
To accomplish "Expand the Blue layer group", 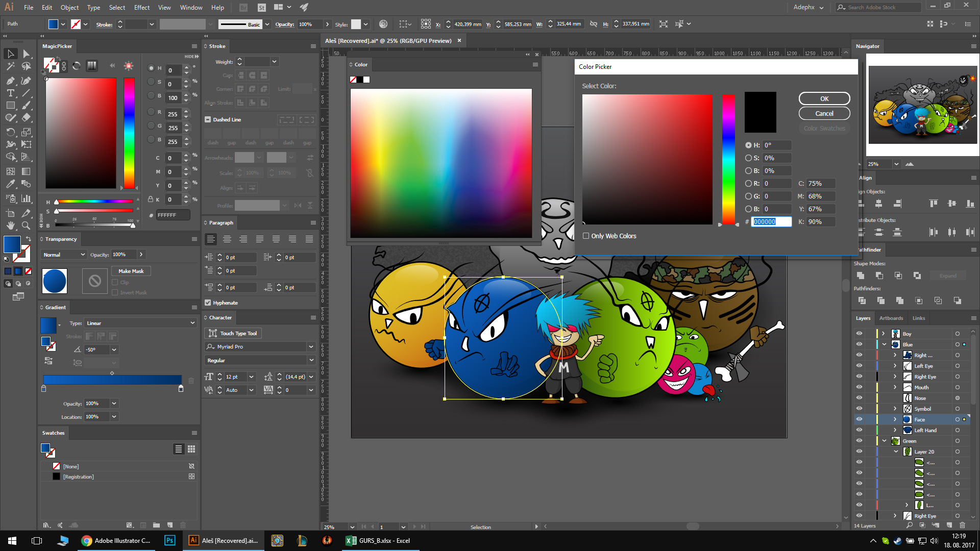I will [884, 344].
